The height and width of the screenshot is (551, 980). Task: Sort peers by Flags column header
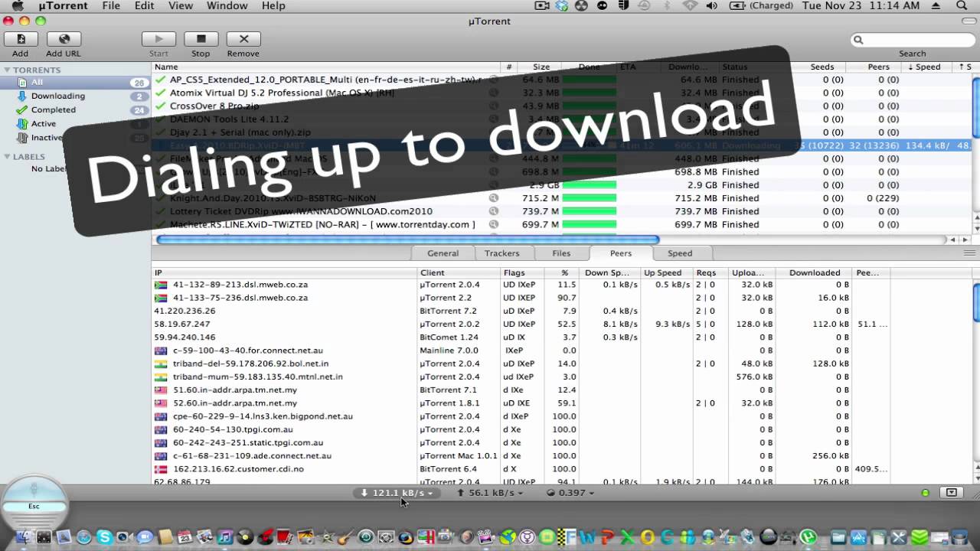[x=522, y=273]
